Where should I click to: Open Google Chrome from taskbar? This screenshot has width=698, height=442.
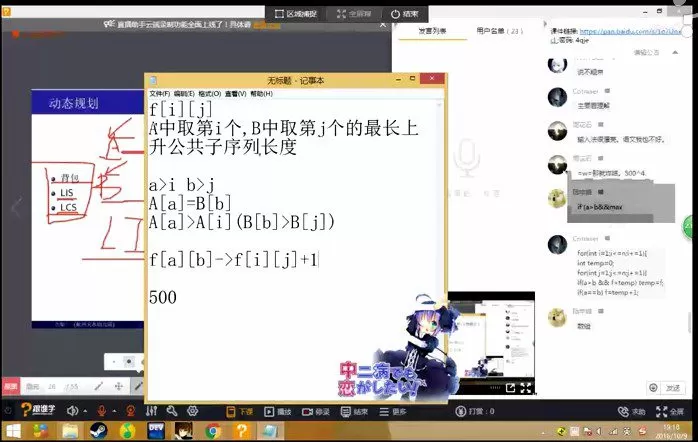213,430
